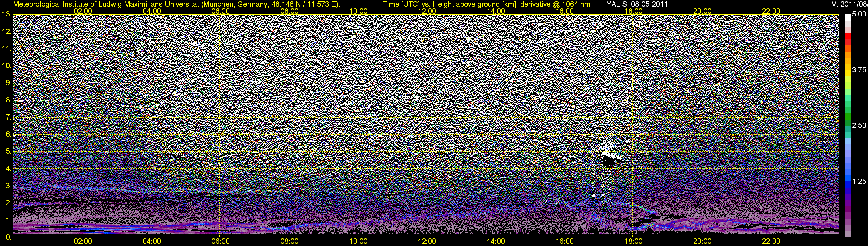Click the 04:00 label on the bottom time axis
Viewport: 868px width, 246px height.
point(152,241)
